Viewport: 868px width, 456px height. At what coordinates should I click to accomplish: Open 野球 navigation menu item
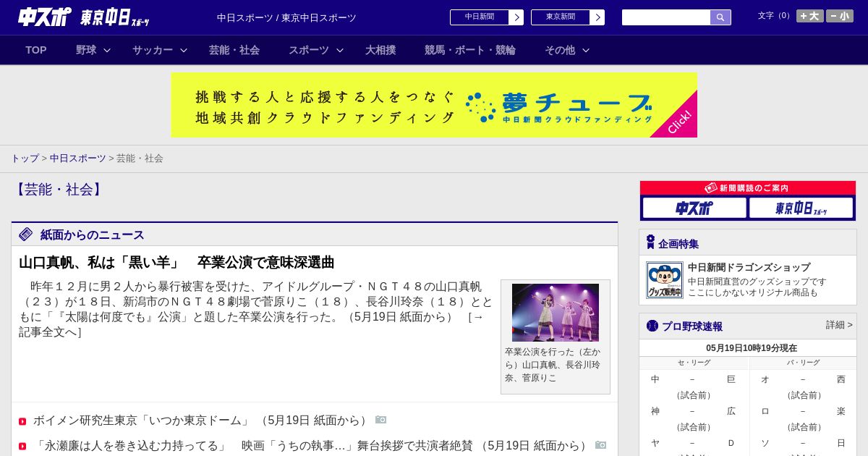pos(86,50)
